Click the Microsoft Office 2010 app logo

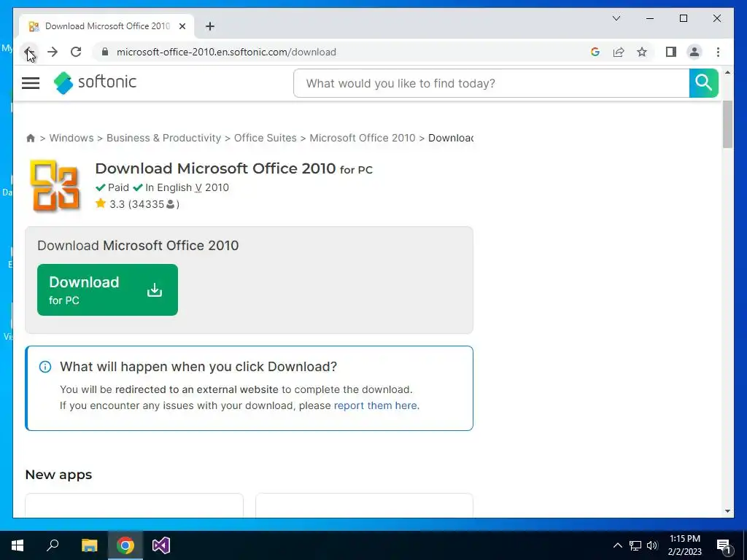coord(55,186)
